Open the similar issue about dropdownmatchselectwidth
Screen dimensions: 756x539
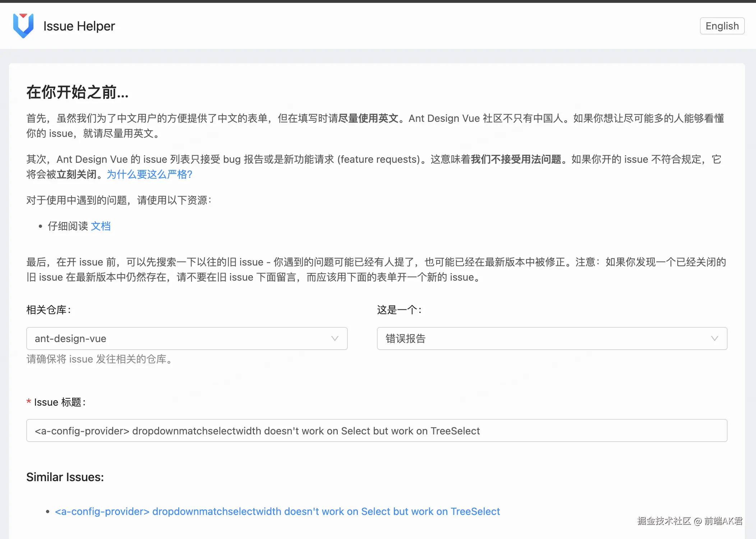pyautogui.click(x=277, y=511)
